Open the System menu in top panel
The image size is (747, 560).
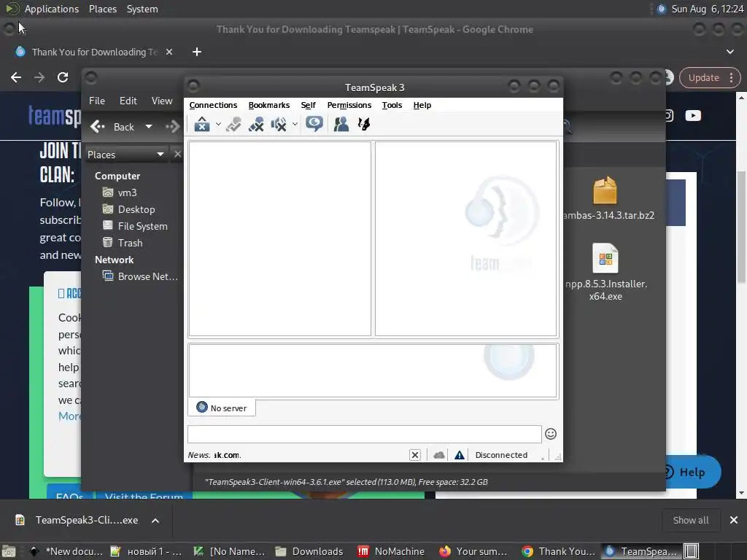[x=142, y=9]
